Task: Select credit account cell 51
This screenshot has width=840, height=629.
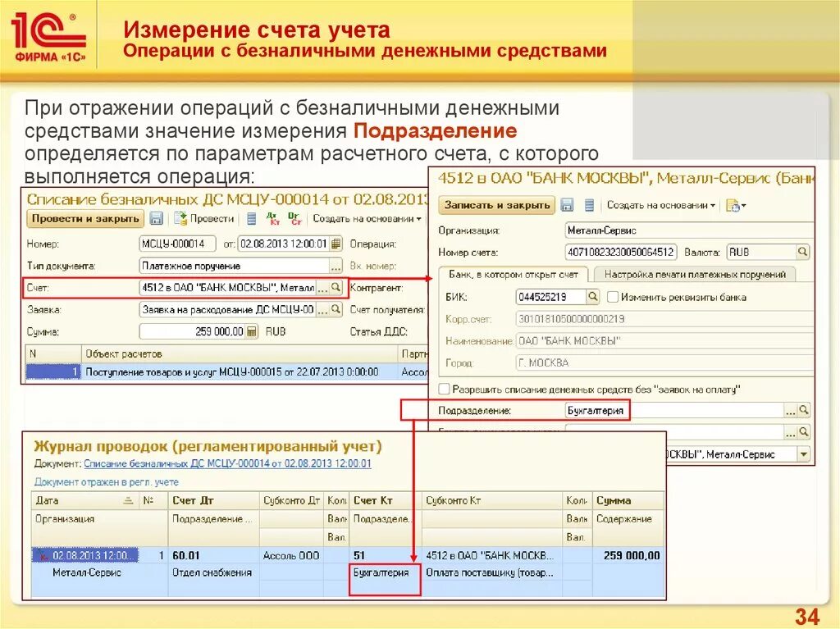Action: (x=386, y=555)
